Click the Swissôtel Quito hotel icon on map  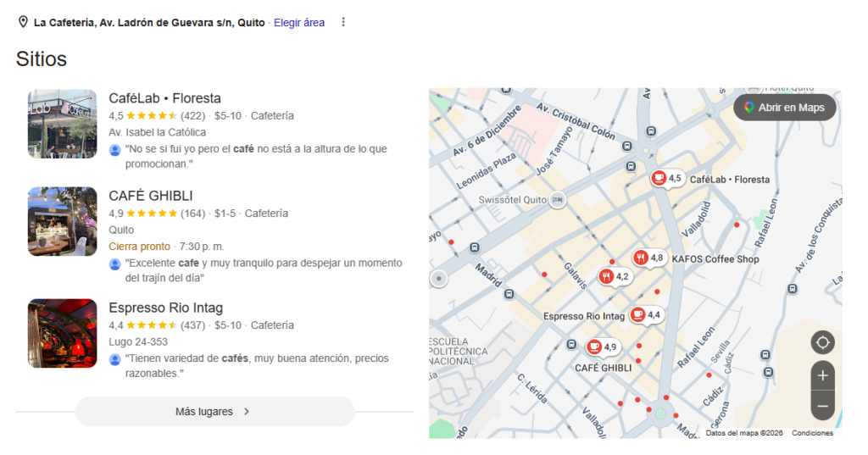[x=558, y=199]
